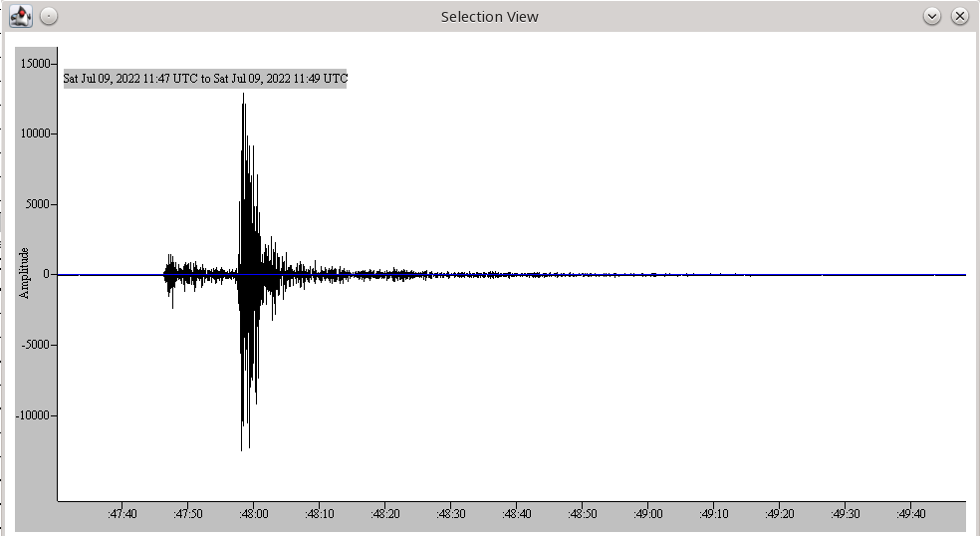
Task: Click the waveform tail near :49:20
Action: 779,274
